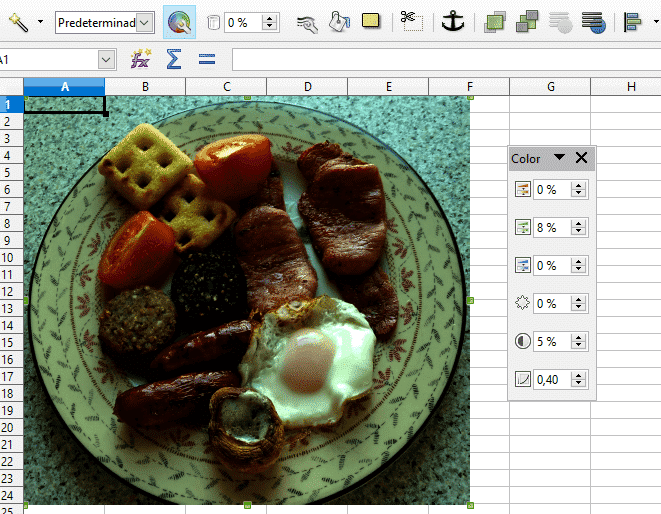
Task: Click Send to Back icon
Action: pyautogui.click(x=527, y=21)
